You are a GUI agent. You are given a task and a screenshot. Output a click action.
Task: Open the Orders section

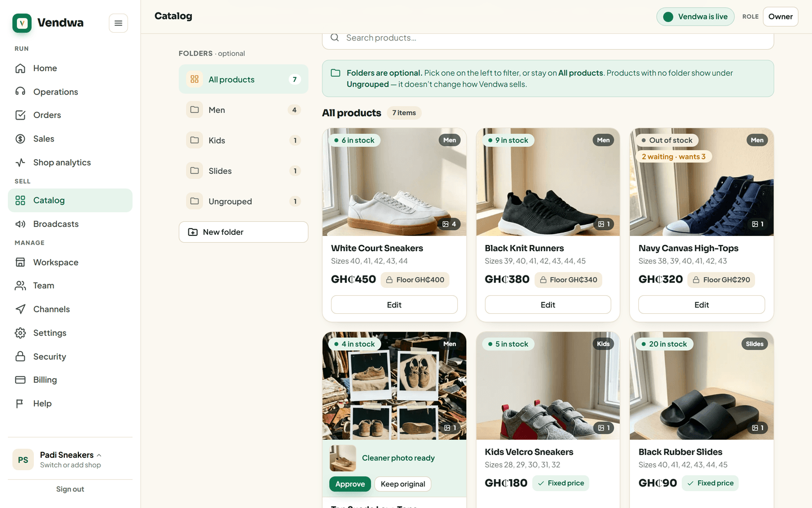click(70, 115)
